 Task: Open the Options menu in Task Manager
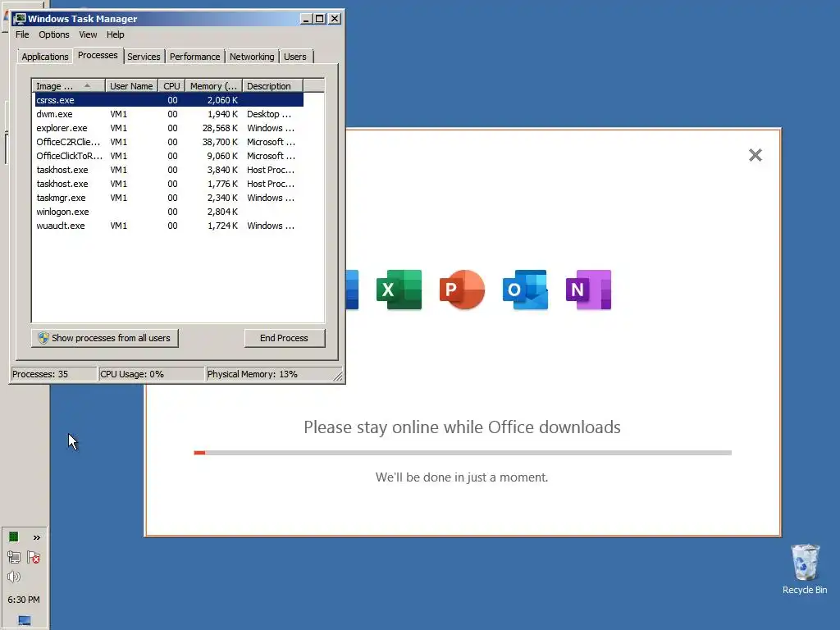point(53,34)
